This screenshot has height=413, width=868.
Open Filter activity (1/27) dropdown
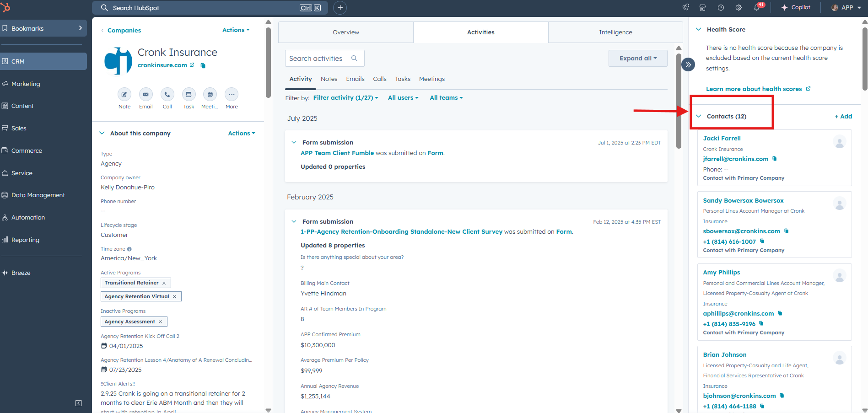click(346, 98)
